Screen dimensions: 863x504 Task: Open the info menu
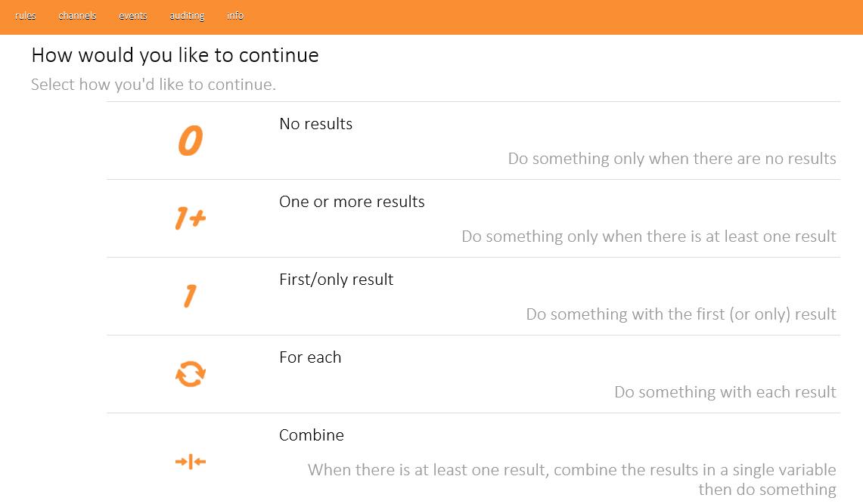pos(235,16)
